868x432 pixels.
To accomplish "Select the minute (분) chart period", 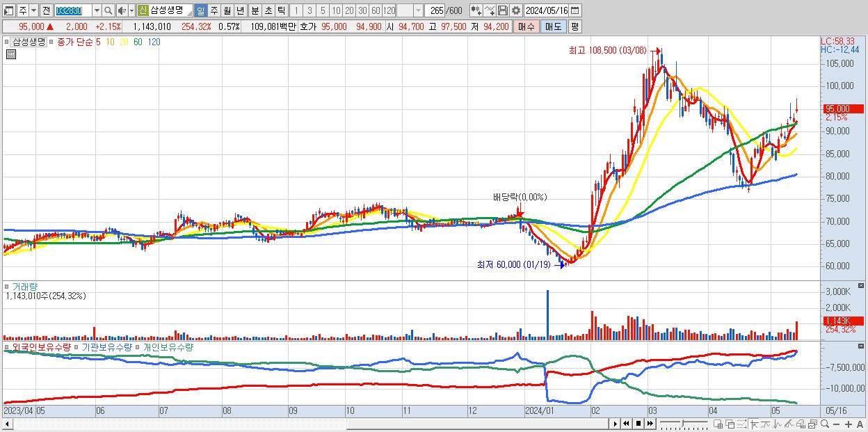I will (255, 10).
